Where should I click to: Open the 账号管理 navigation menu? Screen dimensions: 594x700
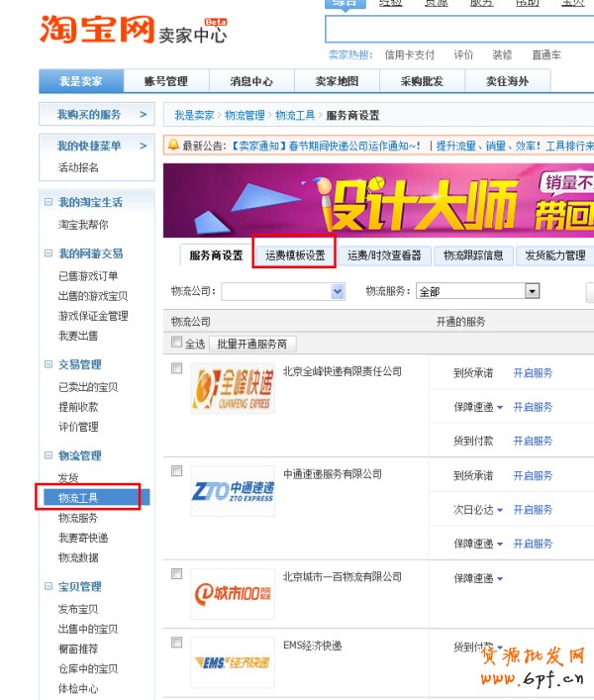pos(165,81)
